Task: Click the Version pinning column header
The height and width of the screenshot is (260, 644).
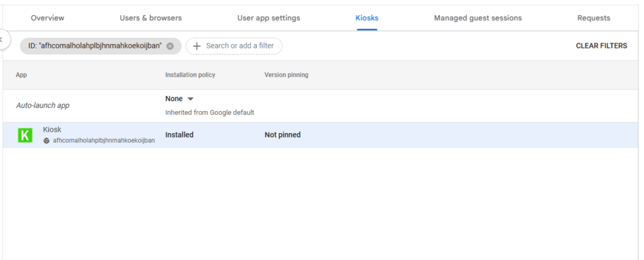Action: 286,75
